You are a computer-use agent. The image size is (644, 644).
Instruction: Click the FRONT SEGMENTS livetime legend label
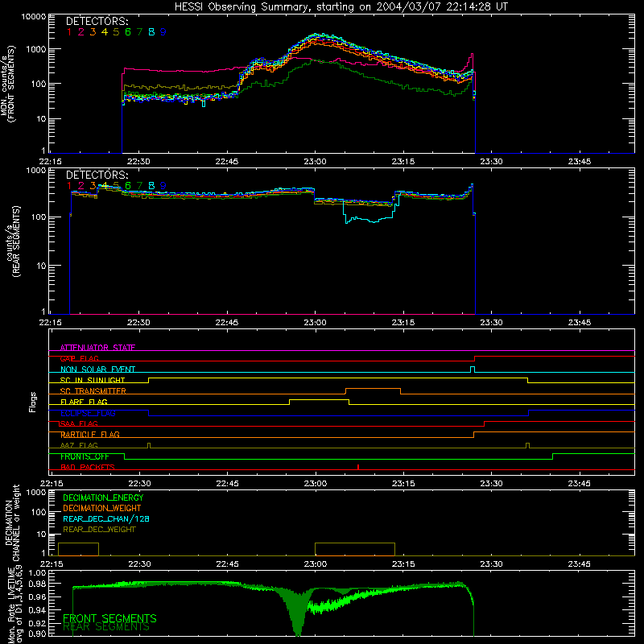pos(109,618)
